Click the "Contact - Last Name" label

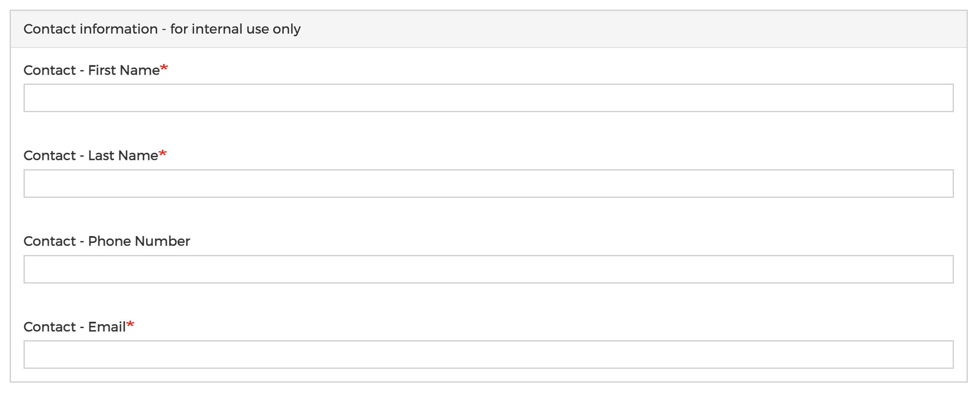91,156
